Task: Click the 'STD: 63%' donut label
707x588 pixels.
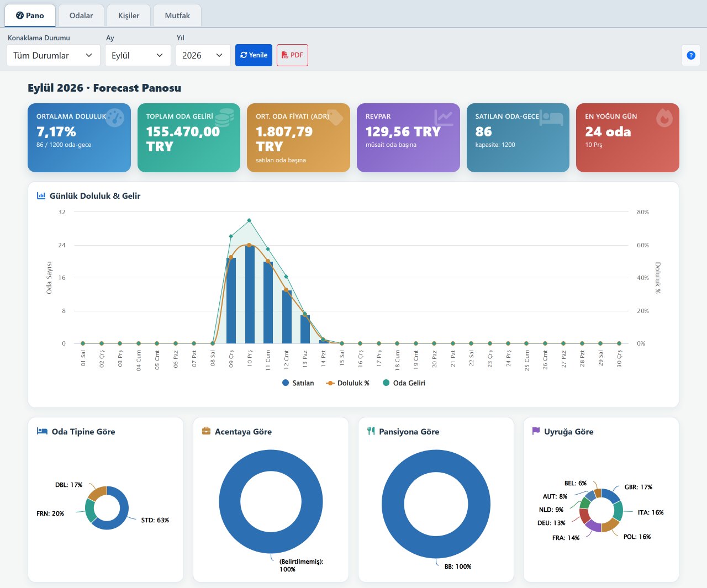Action: tap(155, 520)
